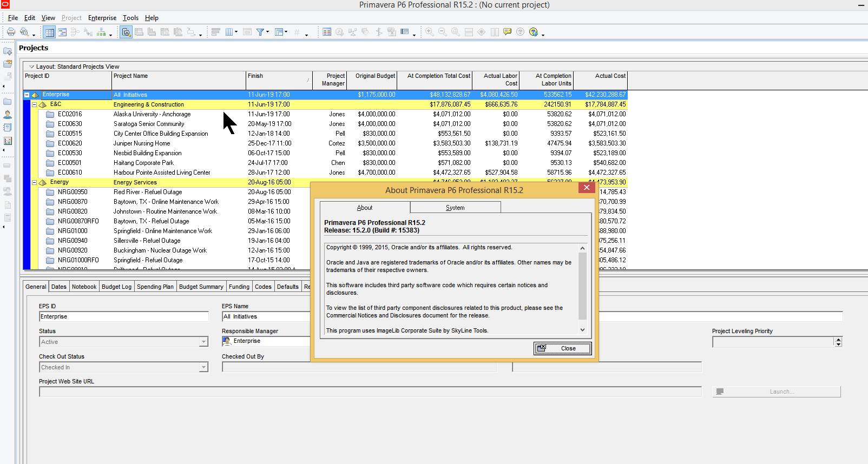Click the Columns toolbar icon
Screen dimensions: 868x464
coord(229,32)
